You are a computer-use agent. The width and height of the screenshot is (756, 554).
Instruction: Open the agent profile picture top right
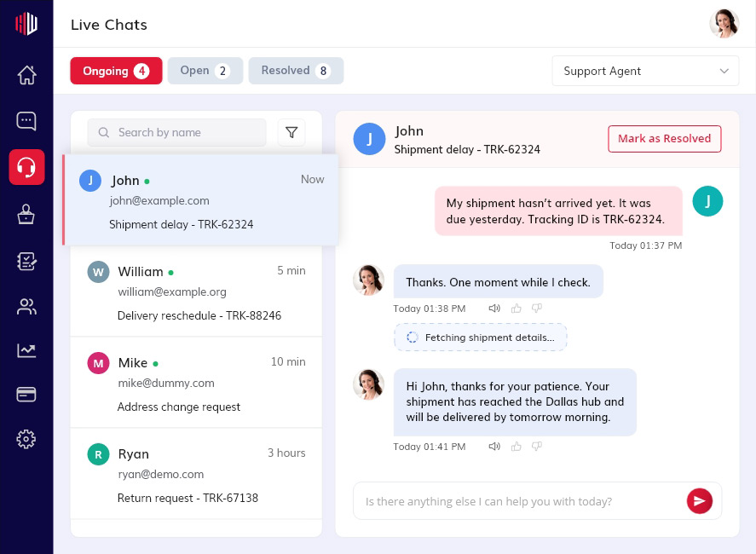click(x=724, y=24)
